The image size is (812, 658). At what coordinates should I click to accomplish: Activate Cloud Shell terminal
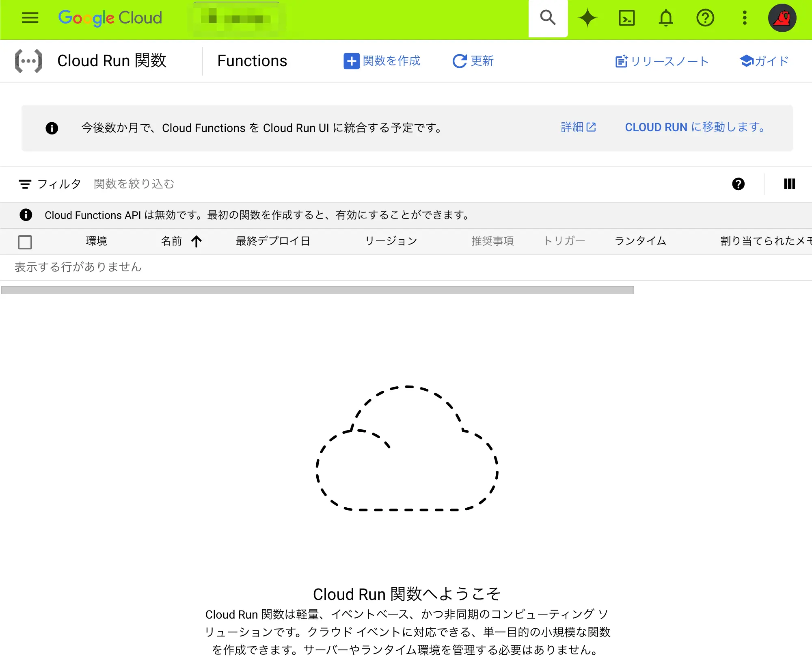pyautogui.click(x=626, y=18)
